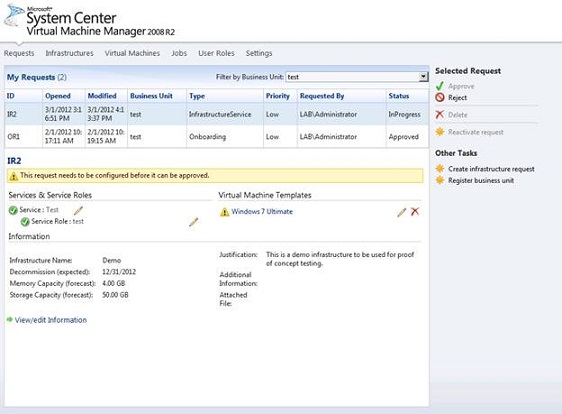
Task: Switch to the User Roles tab
Action: pos(216,53)
